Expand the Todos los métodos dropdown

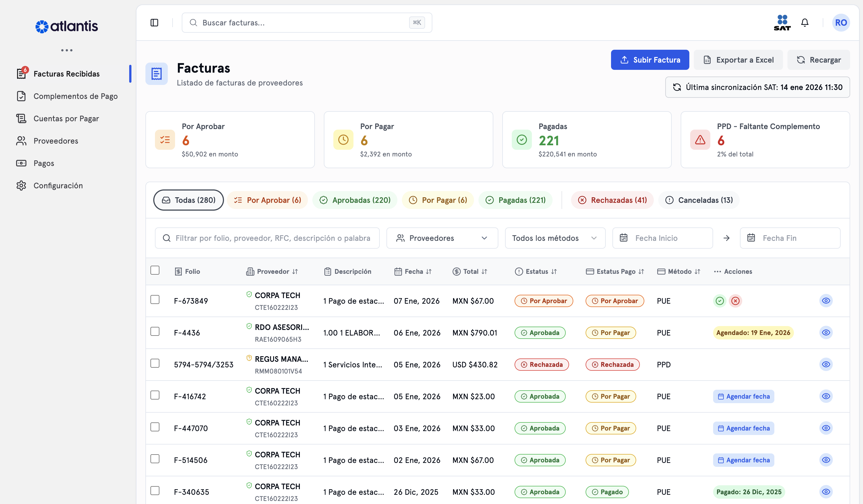555,238
